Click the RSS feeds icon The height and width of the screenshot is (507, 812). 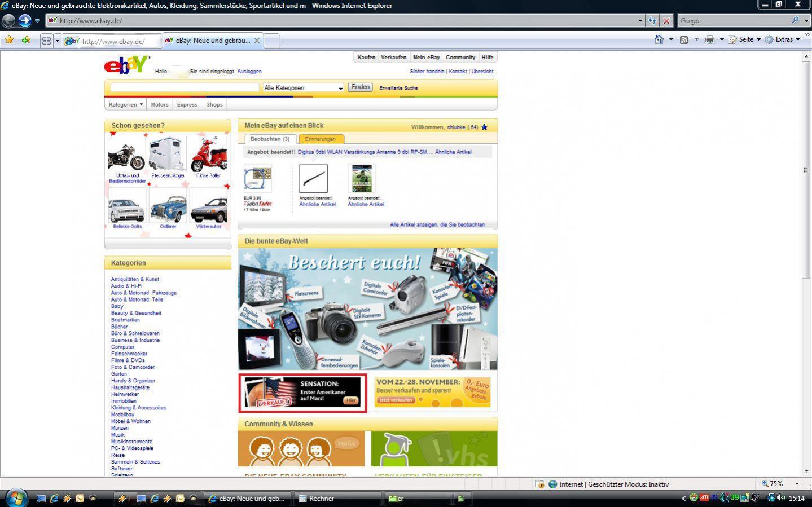point(684,39)
